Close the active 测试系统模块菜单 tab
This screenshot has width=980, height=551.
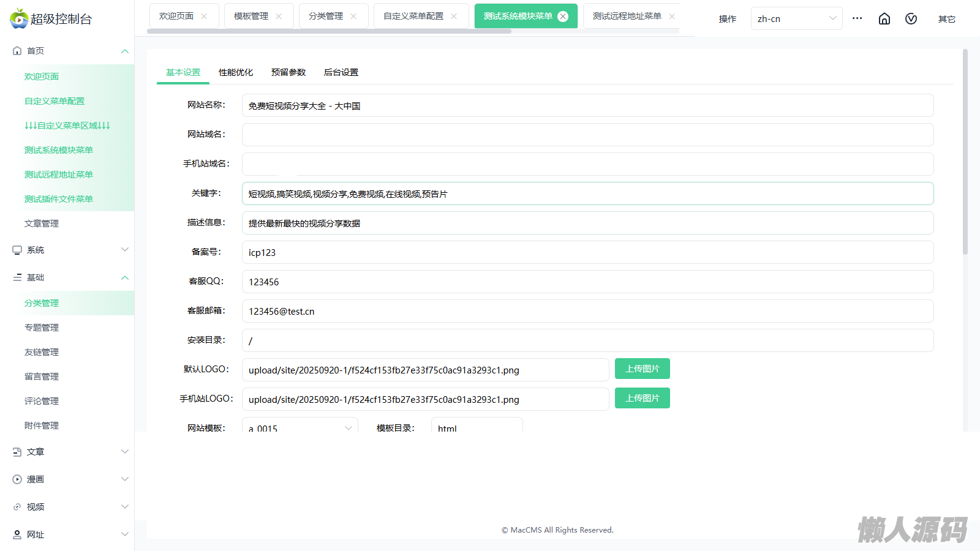(563, 17)
